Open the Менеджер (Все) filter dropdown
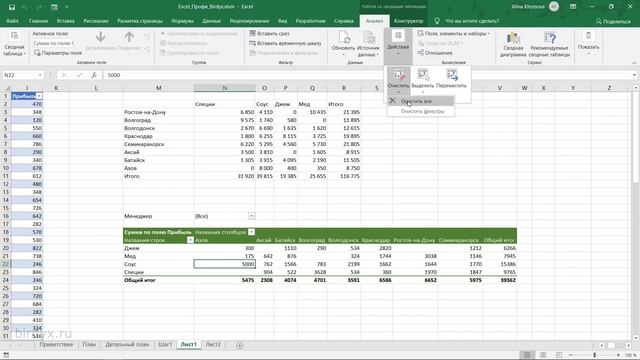This screenshot has height=360, width=640. 251,216
